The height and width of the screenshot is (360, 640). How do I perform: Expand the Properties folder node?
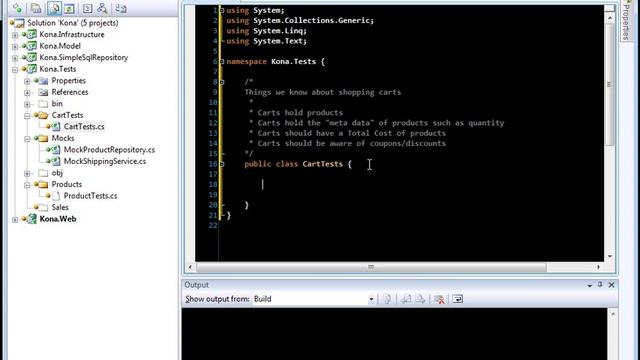[x=27, y=81]
